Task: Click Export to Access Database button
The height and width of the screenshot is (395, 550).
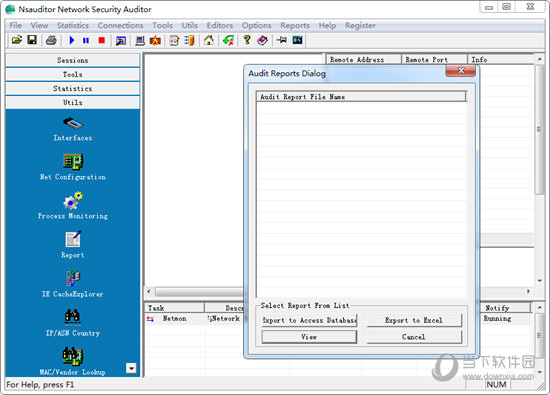Action: (x=309, y=320)
